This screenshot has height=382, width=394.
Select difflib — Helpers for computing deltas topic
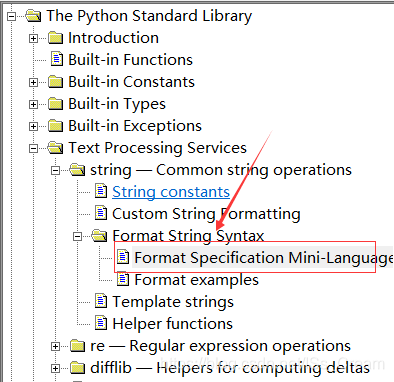click(x=230, y=368)
